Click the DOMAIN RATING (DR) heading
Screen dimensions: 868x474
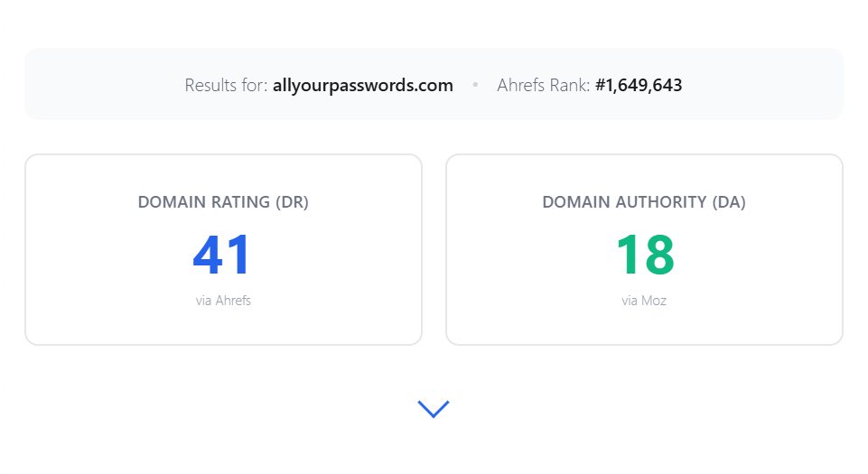point(223,202)
